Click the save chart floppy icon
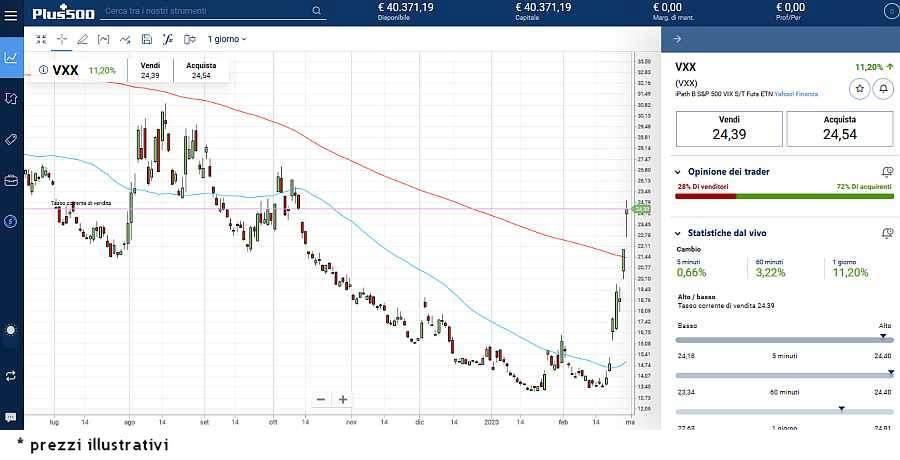The height and width of the screenshot is (460, 900). coord(146,39)
